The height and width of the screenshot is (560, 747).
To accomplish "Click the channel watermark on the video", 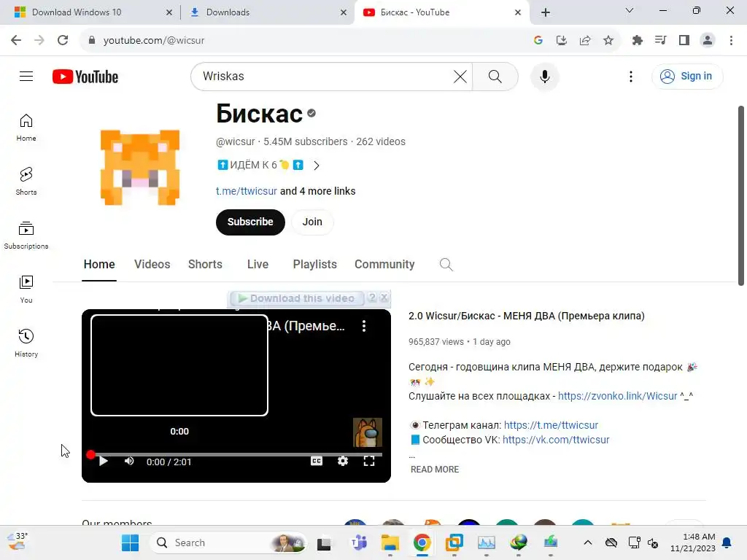I will point(368,432).
